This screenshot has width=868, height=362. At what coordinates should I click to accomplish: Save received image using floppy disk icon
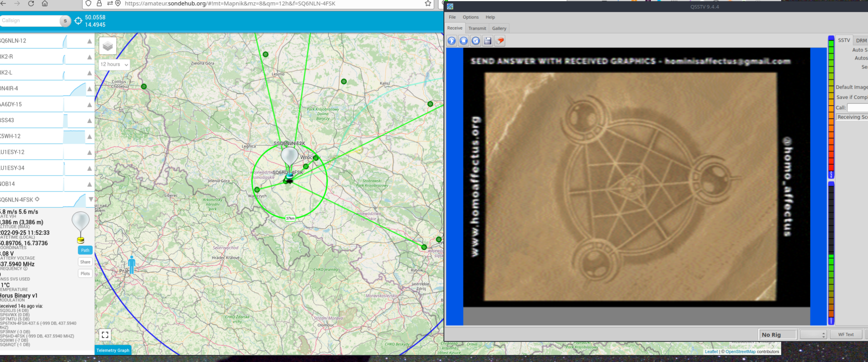click(488, 41)
